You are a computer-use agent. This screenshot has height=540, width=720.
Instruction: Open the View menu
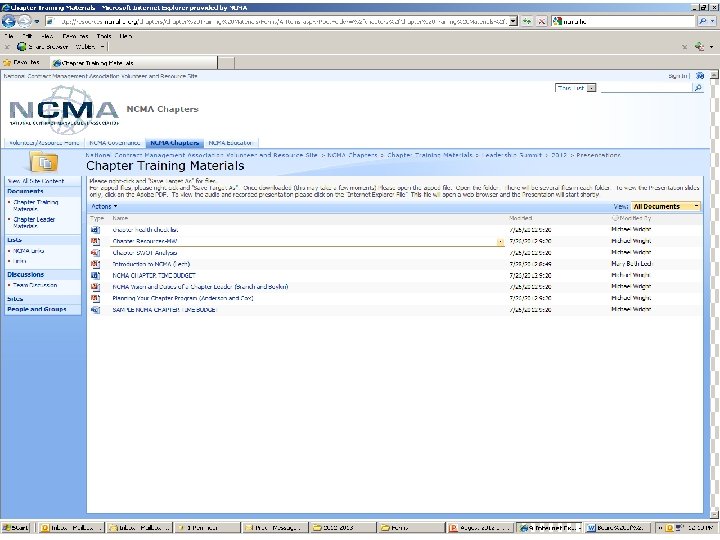point(47,36)
